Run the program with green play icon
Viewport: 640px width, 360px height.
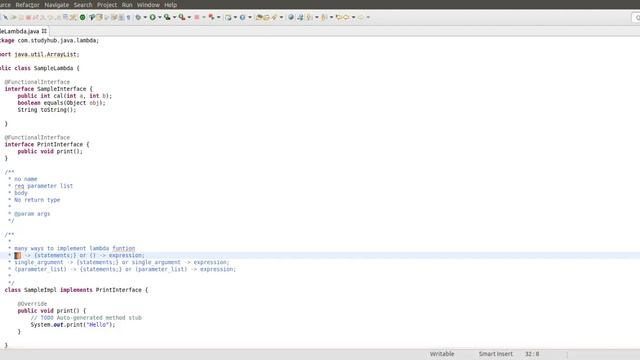coord(153,17)
